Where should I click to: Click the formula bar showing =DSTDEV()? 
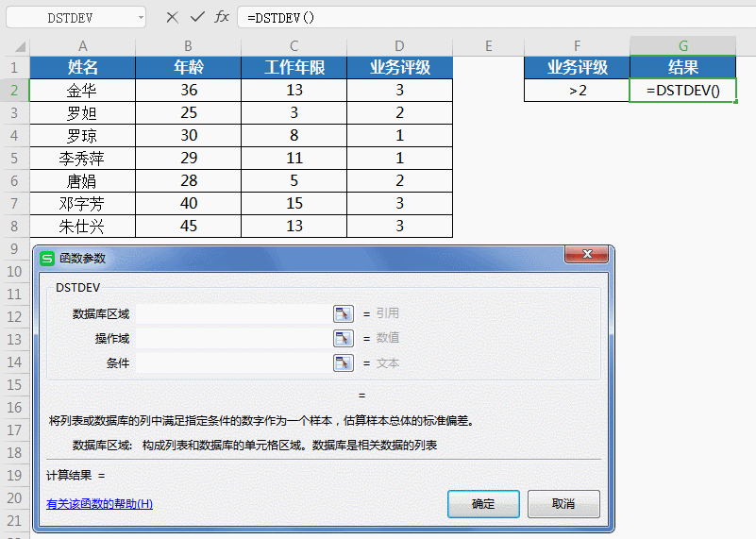(496, 18)
